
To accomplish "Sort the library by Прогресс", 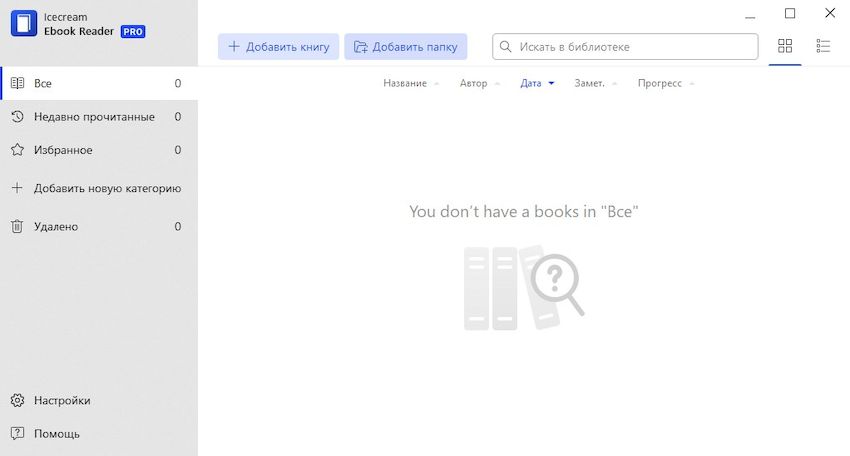I will (x=660, y=83).
